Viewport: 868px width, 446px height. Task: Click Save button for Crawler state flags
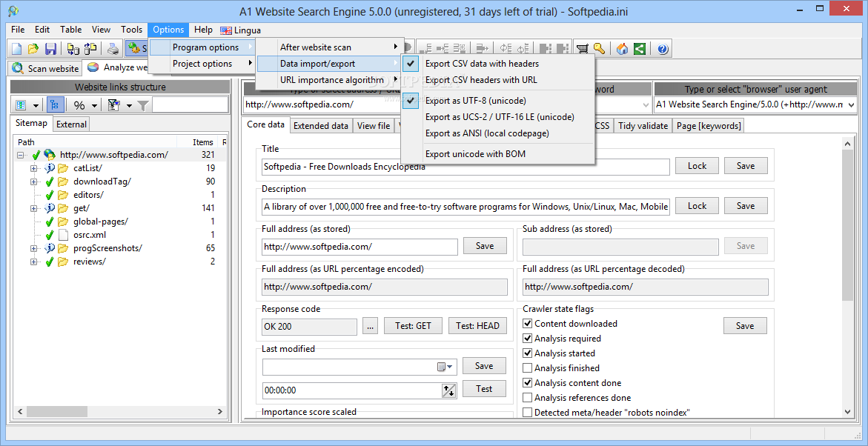click(745, 326)
